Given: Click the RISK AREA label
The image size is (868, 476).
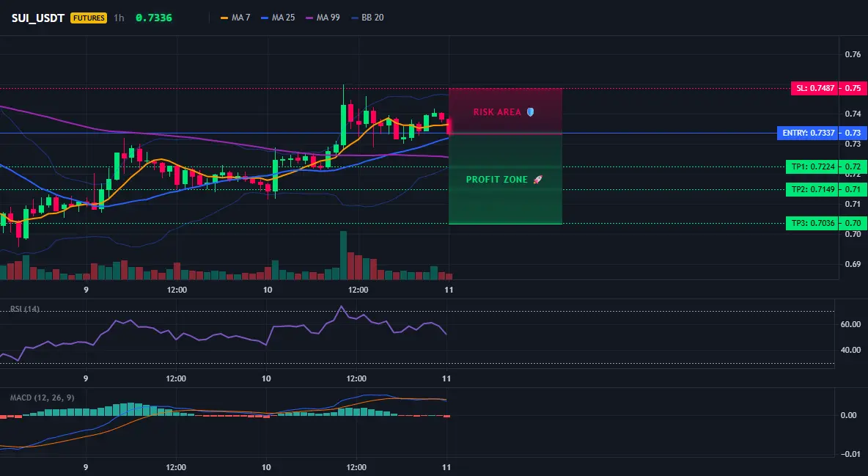Looking at the screenshot, I should point(497,112).
